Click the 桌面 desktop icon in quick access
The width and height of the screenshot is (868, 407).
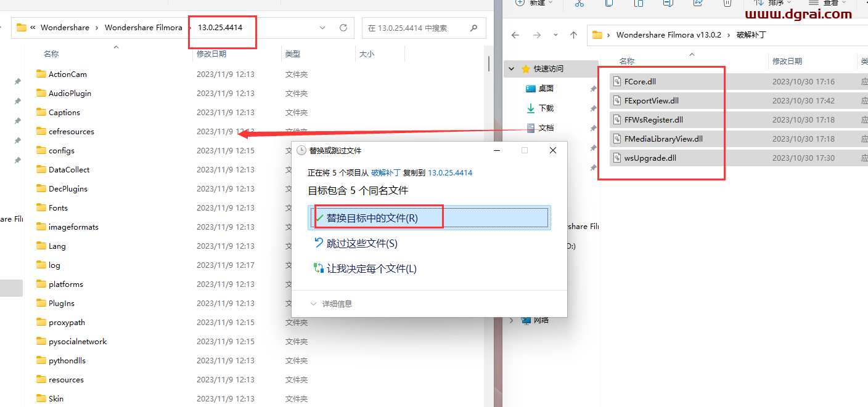531,88
